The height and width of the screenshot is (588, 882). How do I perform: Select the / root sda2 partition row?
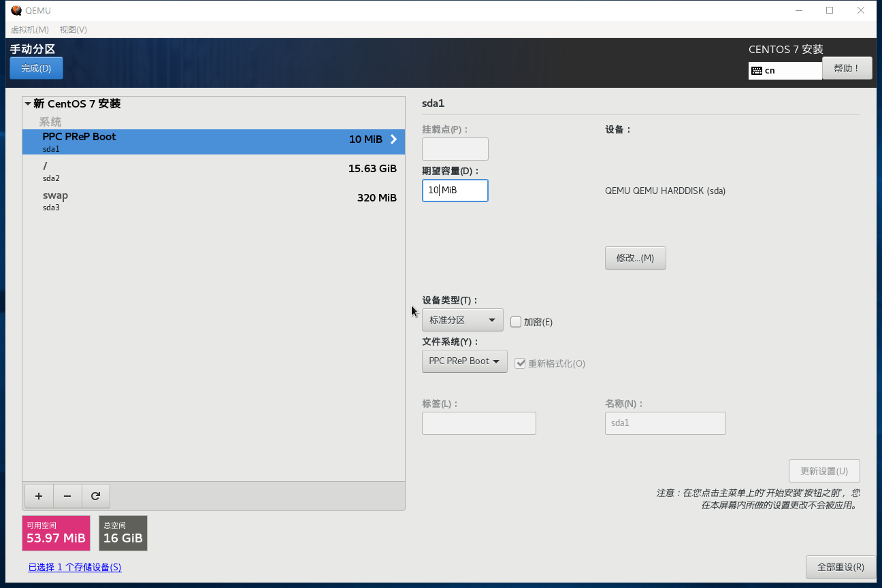click(214, 171)
